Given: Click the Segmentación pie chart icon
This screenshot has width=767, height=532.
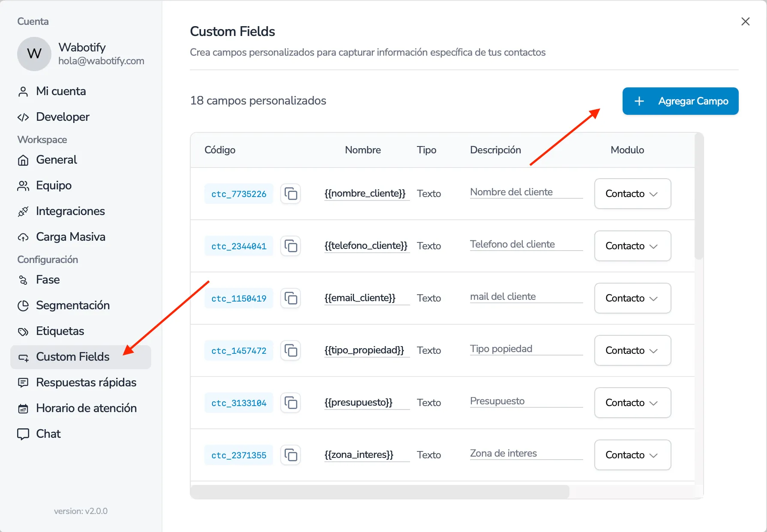Looking at the screenshot, I should pos(24,305).
